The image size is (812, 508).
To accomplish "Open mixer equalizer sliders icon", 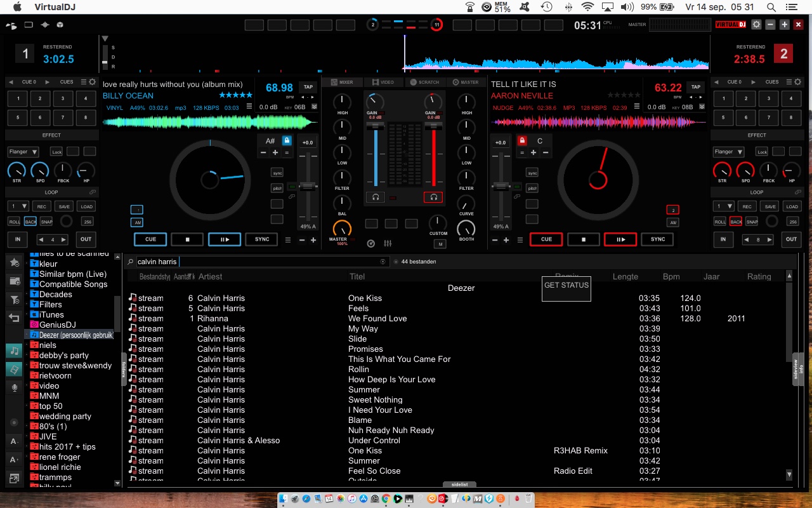I will (388, 244).
